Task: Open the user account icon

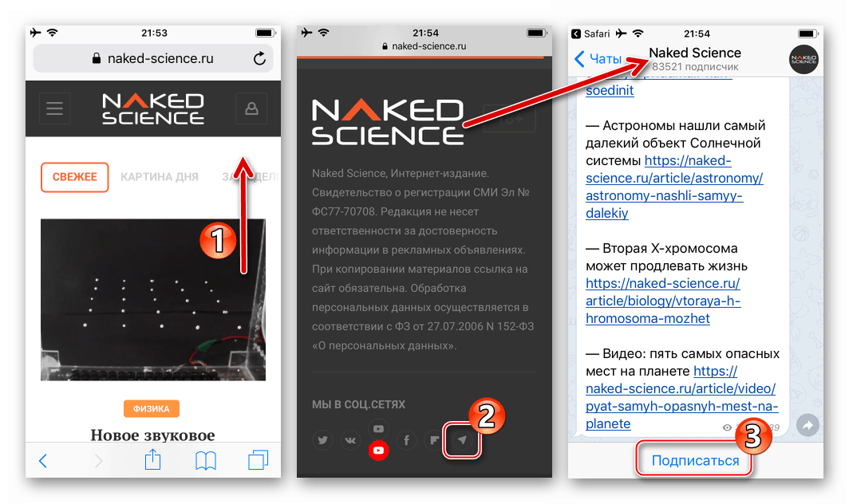Action: pos(251,108)
